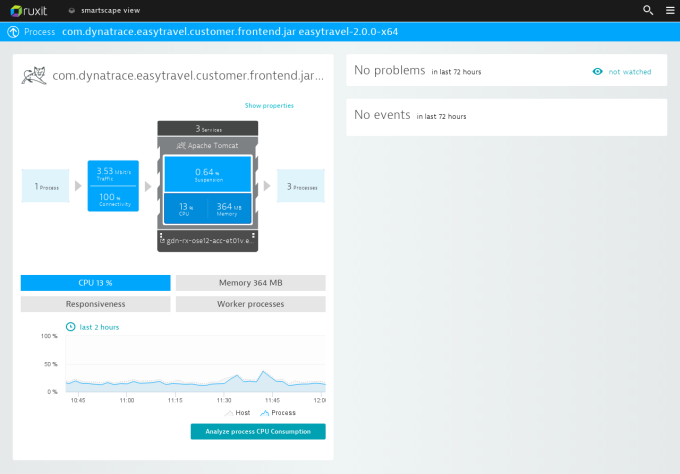Screen dimensions: 680x474
Task: Click the up-arrow Process navigation icon
Action: [x=13, y=32]
